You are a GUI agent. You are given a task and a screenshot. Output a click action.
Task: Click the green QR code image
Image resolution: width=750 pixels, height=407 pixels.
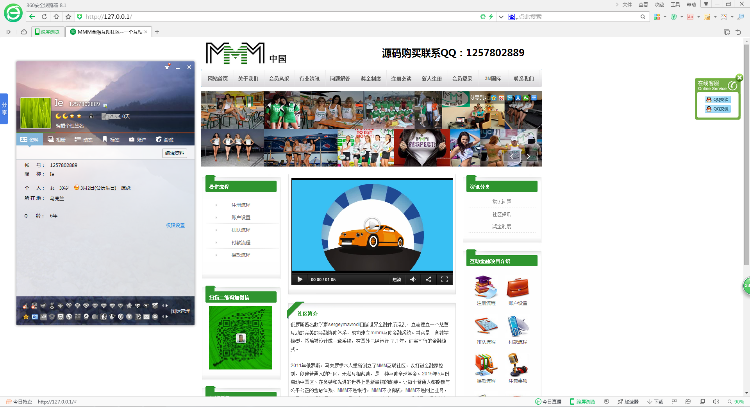(240, 338)
